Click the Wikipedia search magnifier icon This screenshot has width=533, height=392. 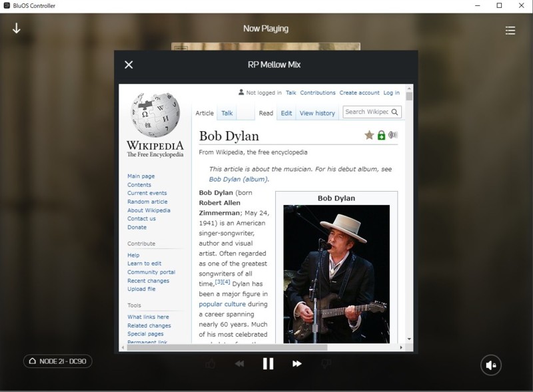395,112
